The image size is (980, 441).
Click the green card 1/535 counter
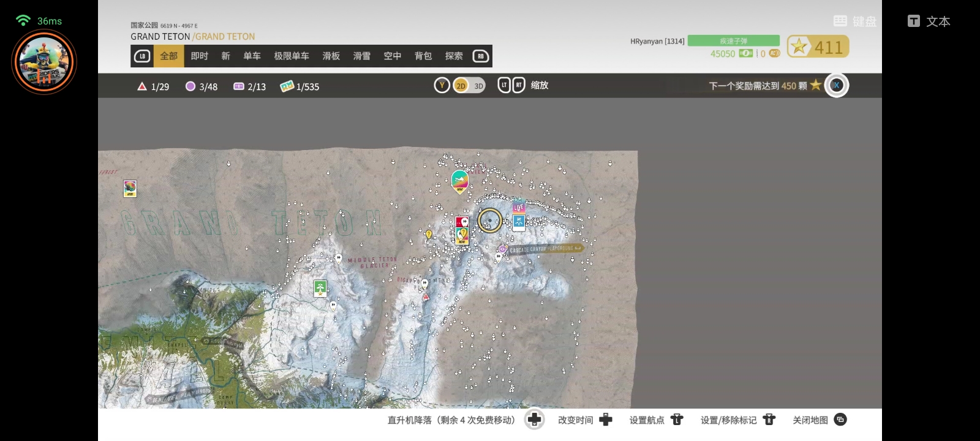pos(300,86)
